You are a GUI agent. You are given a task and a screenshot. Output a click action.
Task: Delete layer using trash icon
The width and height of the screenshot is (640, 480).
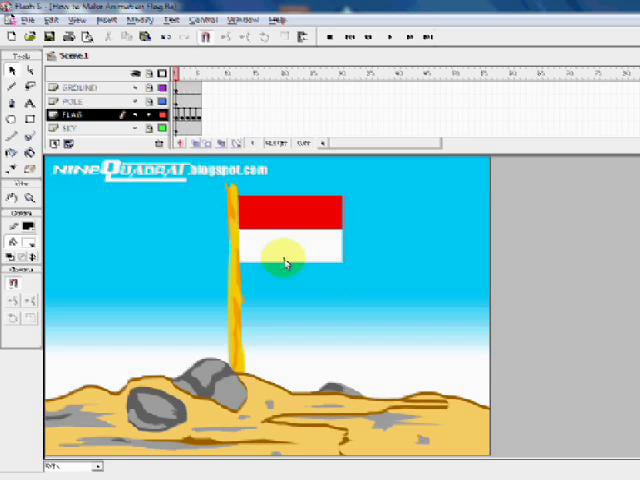tap(159, 144)
